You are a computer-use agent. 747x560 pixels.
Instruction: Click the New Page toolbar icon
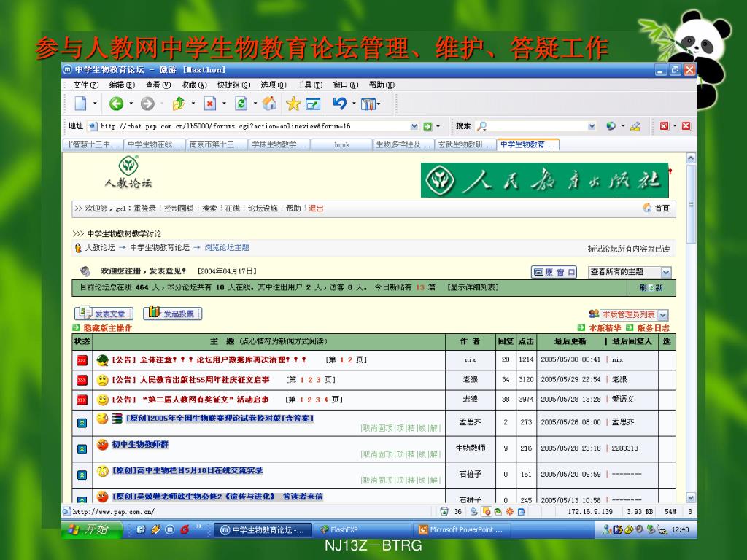point(80,104)
